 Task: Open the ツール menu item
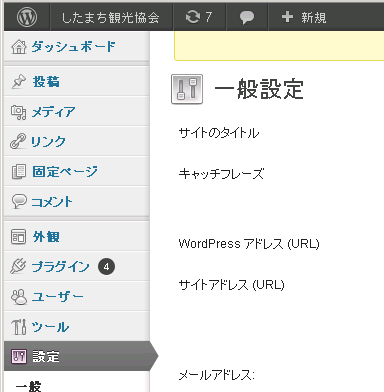[50, 327]
